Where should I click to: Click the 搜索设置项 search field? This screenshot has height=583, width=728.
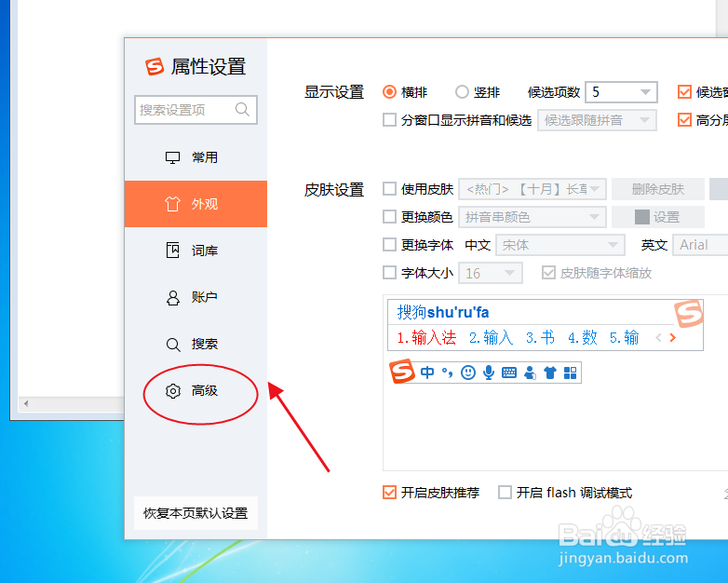[195, 110]
